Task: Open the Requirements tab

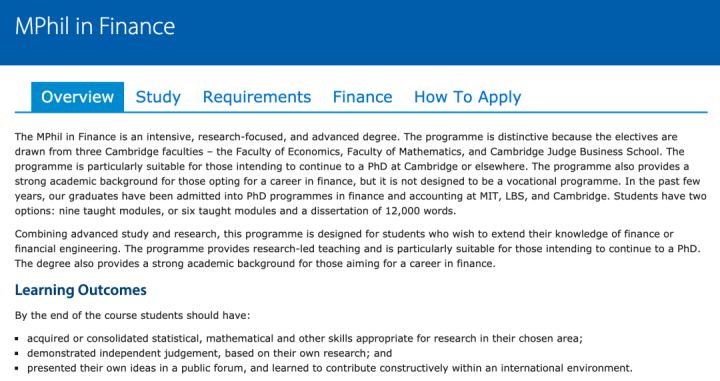Action: tap(257, 97)
